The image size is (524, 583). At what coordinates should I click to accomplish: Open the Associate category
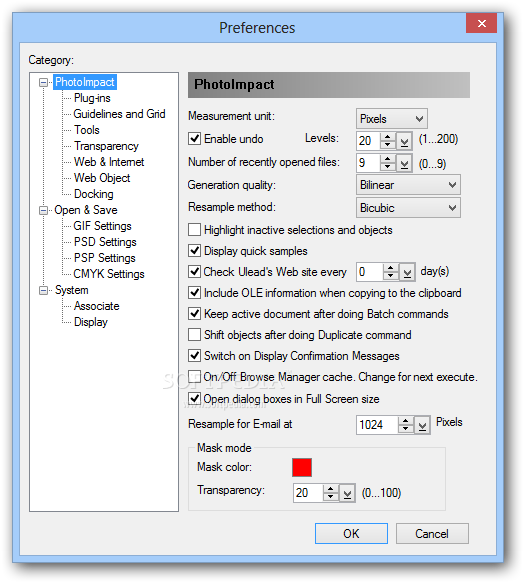(97, 306)
